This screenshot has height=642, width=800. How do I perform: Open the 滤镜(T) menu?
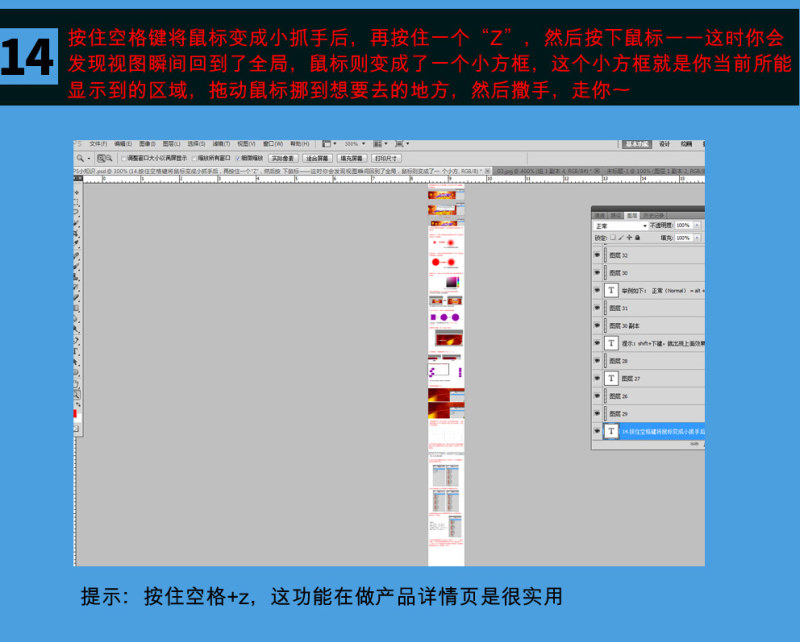pos(221,144)
